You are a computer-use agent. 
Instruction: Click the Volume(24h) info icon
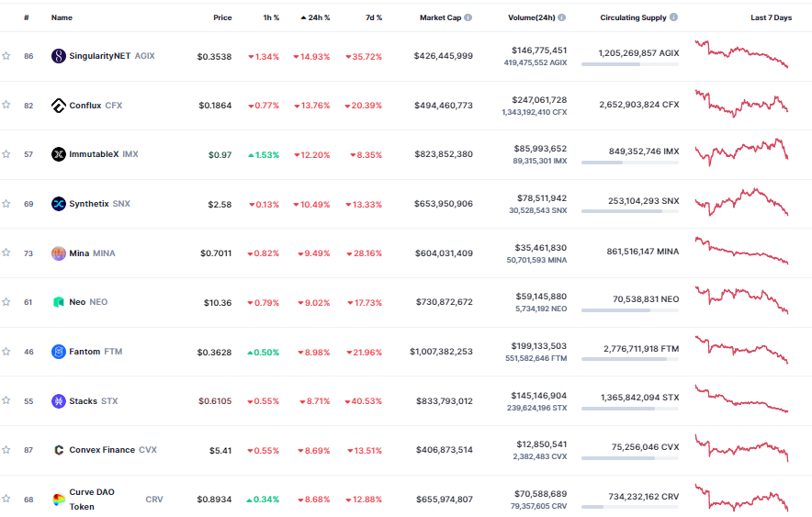[x=562, y=17]
